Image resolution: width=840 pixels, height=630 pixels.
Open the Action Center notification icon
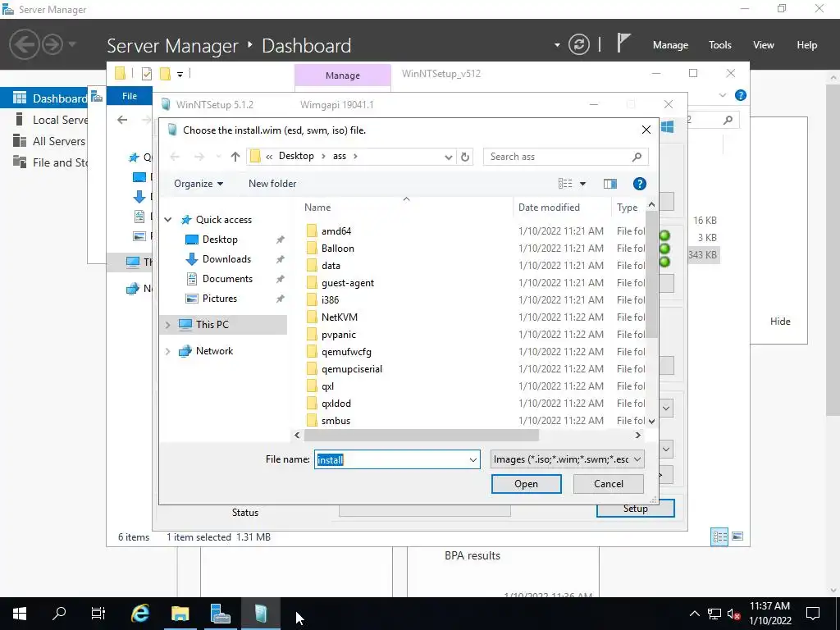coord(813,614)
